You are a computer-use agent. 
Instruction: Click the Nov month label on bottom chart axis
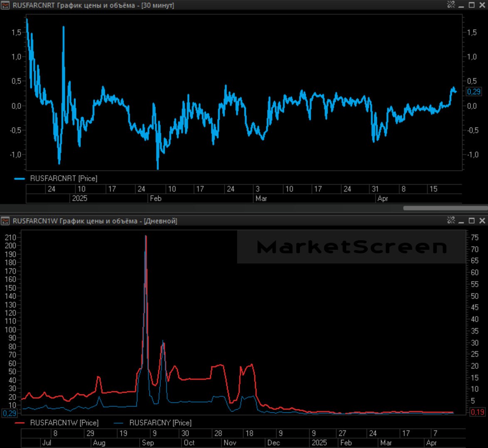[x=230, y=443]
